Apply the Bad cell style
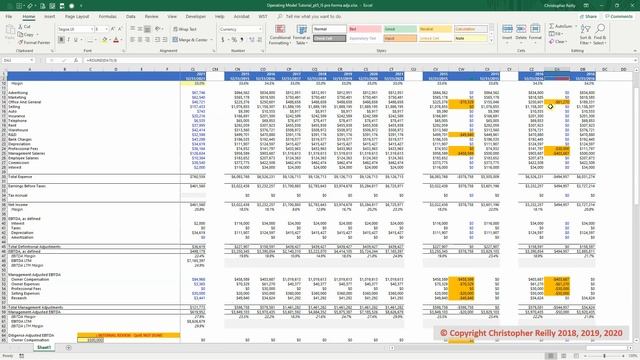This screenshot has height=360, width=640. pos(364,29)
